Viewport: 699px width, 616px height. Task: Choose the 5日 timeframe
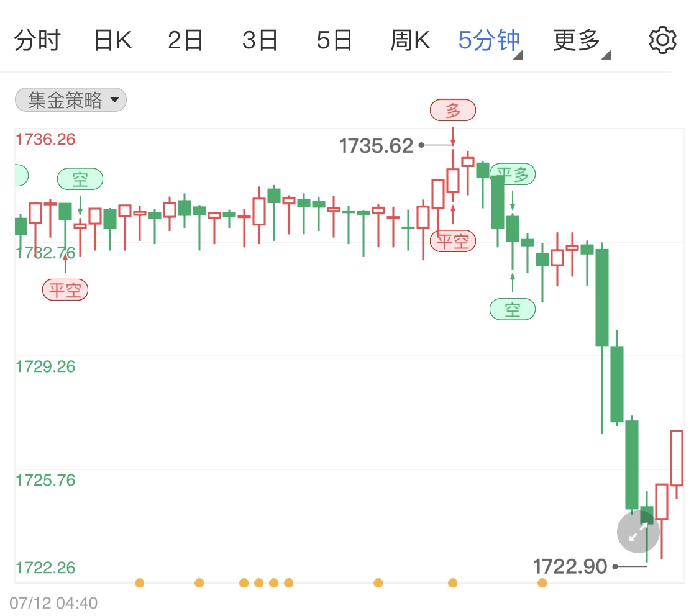pos(334,40)
